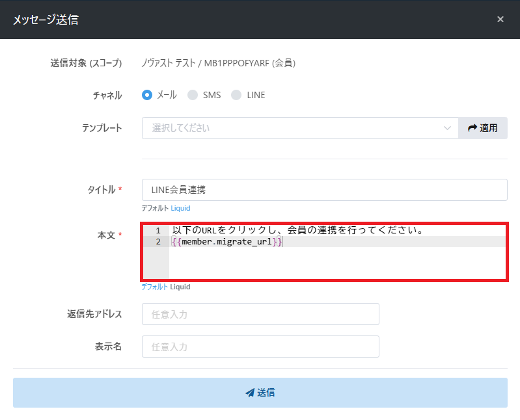
Task: Choose LINE as the channel
Action: tap(236, 95)
